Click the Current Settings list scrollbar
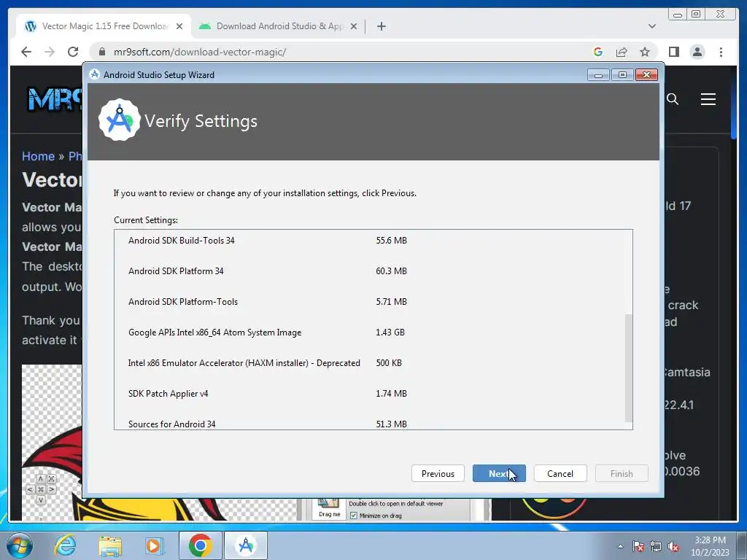Screen dimensions: 747x560 click(628, 367)
